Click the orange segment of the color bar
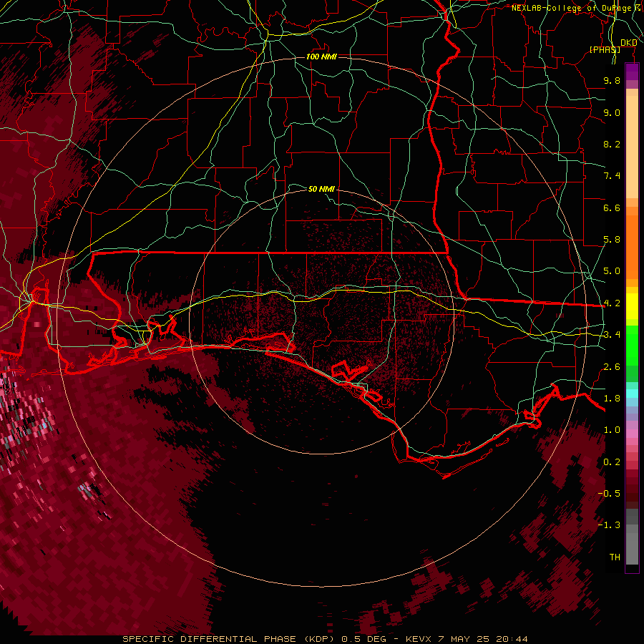Viewport: 644px width, 644px height. 632,246
